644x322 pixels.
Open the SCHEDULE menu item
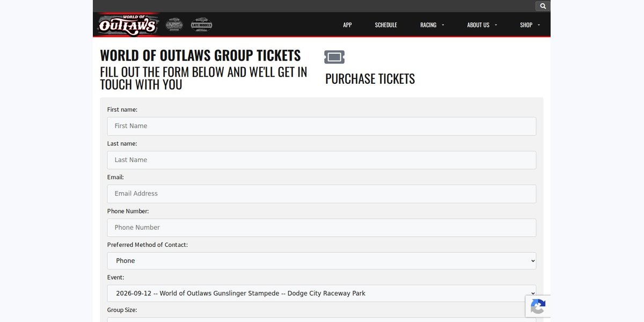386,25
